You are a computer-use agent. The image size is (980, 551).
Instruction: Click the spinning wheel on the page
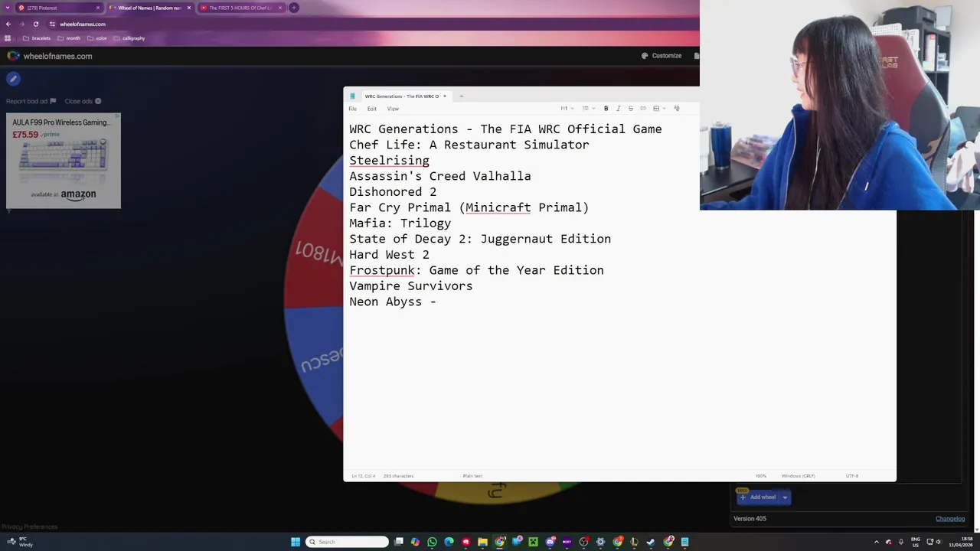[x=314, y=306]
